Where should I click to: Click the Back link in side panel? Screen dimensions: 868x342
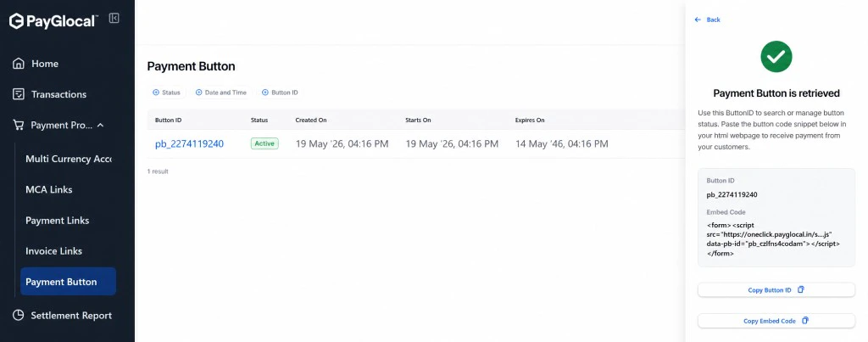[708, 20]
